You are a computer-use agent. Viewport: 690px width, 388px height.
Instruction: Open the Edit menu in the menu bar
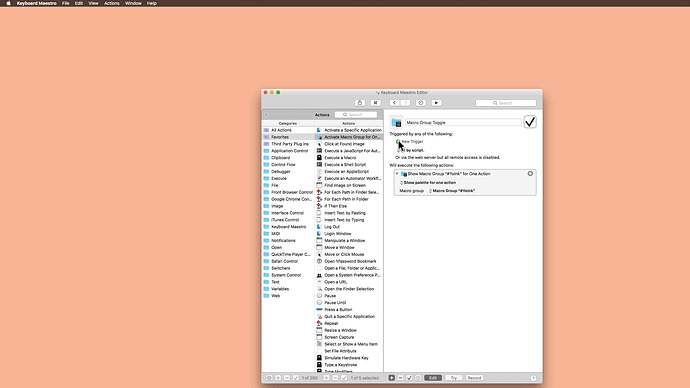79,3
